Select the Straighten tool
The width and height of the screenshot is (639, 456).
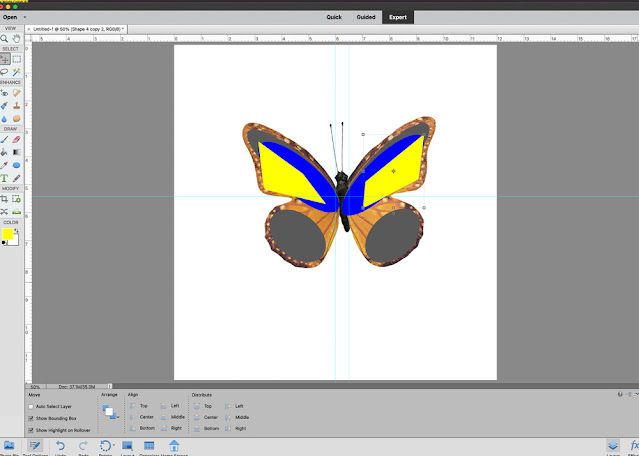tap(17, 211)
